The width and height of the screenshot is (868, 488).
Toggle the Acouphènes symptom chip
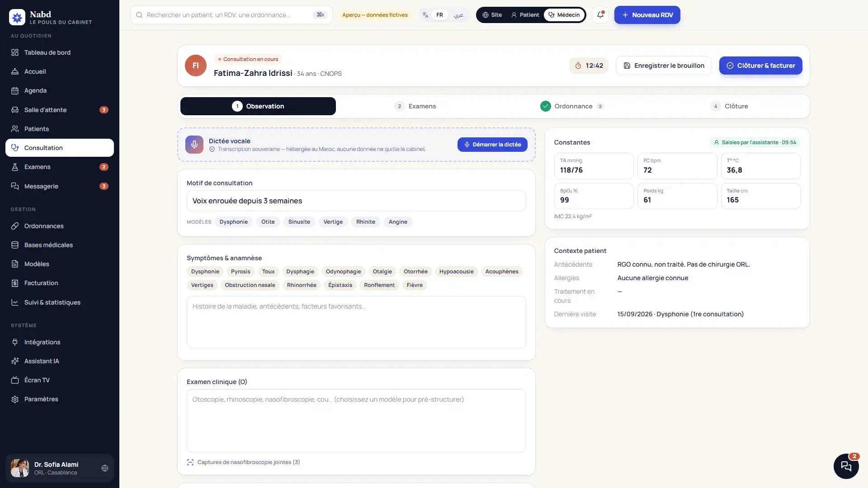[502, 272]
